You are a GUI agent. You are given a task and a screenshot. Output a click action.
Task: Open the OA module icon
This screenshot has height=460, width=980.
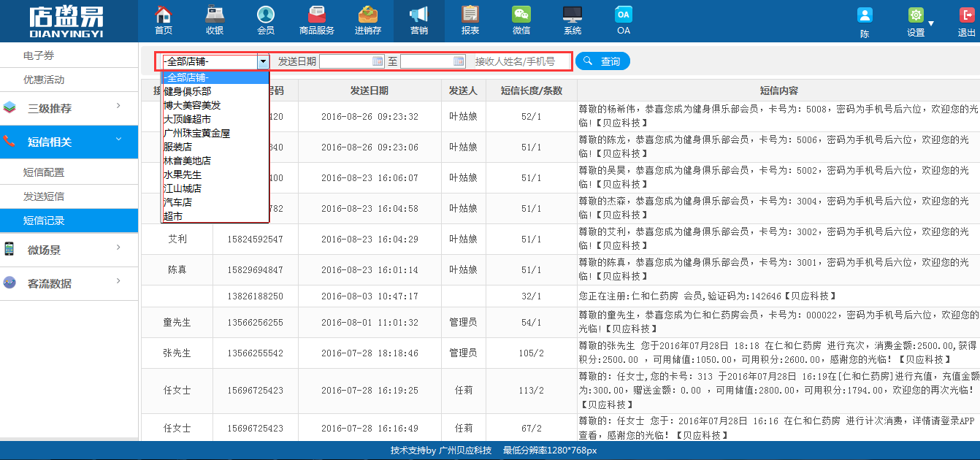pos(624,15)
